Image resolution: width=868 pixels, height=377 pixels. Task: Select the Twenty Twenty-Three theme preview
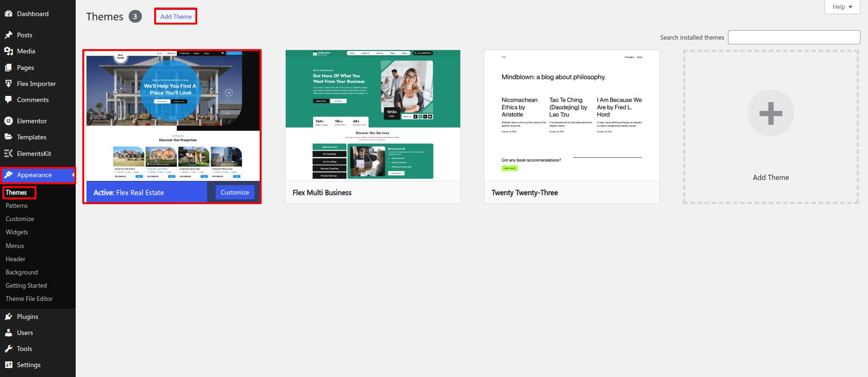pos(571,115)
